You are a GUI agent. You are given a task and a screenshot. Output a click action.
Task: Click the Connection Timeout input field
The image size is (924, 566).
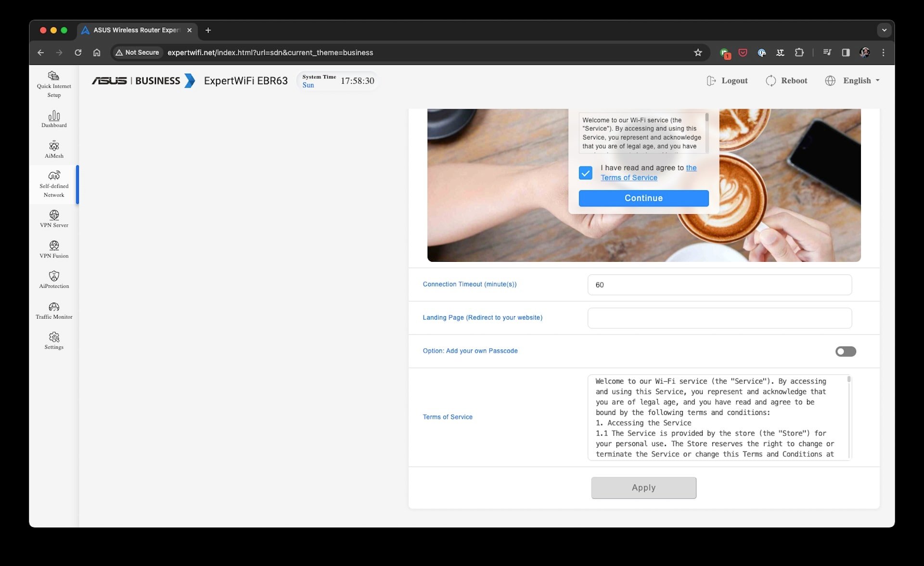(x=719, y=284)
